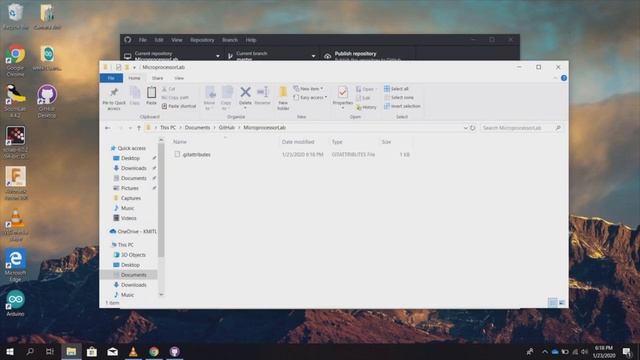Image resolution: width=640 pixels, height=360 pixels.
Task: Click the Explorer Help question mark icon
Action: 564,78
